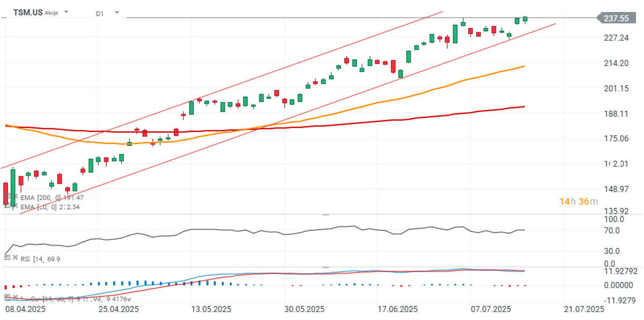Click the 17.06.2025 date axis label

(398, 309)
